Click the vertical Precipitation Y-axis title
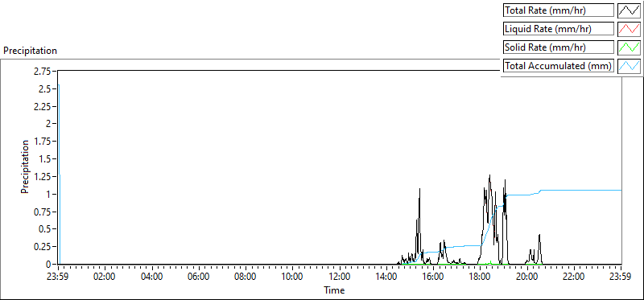 pos(25,166)
